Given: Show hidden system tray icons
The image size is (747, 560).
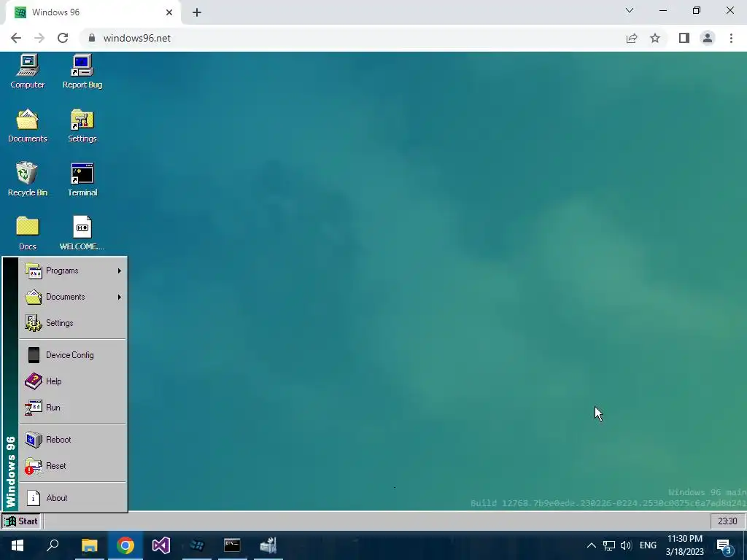Looking at the screenshot, I should point(591,545).
